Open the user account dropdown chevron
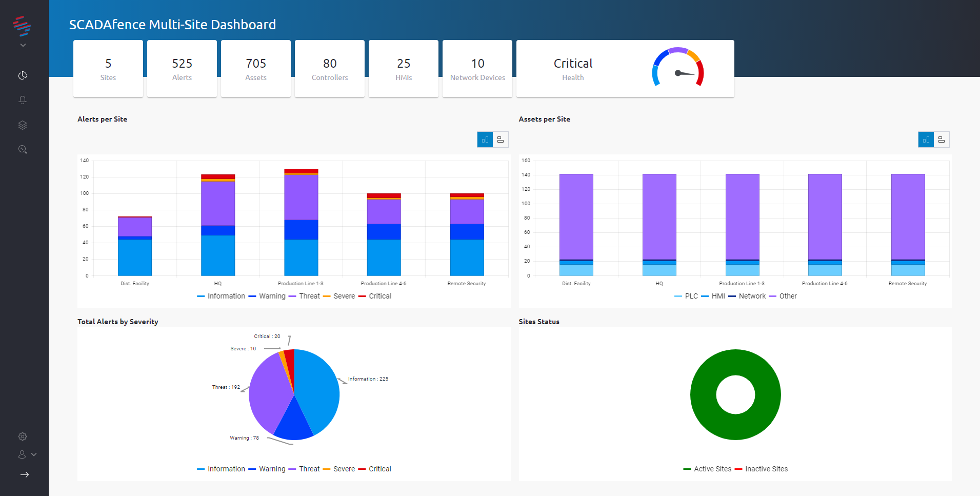This screenshot has width=980, height=496. pyautogui.click(x=34, y=454)
